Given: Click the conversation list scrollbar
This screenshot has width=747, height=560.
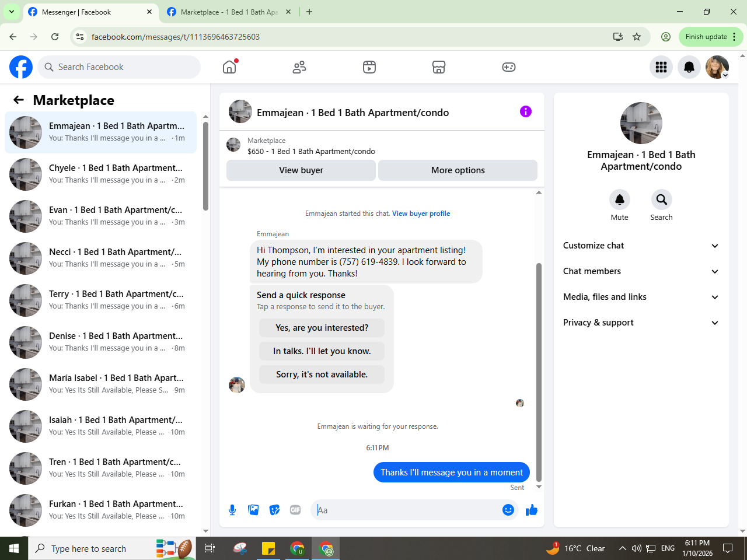Looking at the screenshot, I should [x=205, y=166].
